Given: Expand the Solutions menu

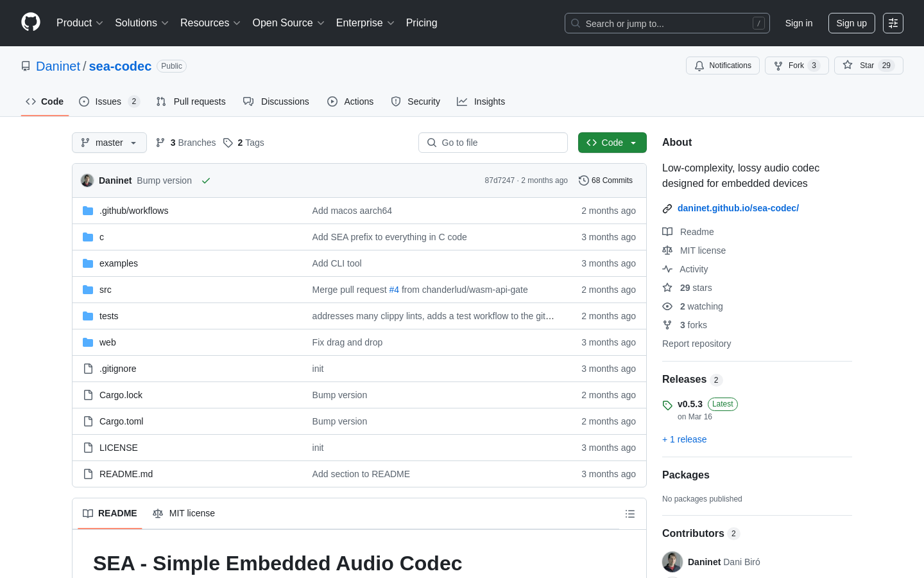Looking at the screenshot, I should 142,23.
